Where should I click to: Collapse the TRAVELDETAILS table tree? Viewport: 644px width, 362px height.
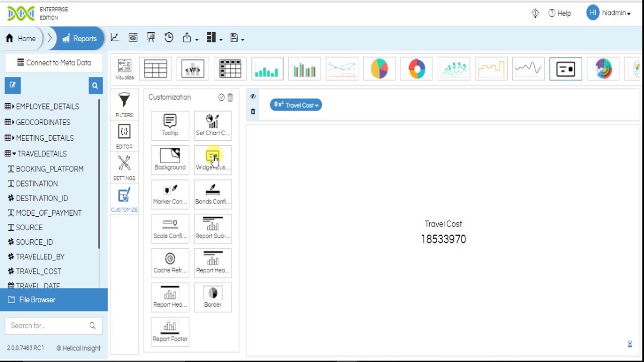pyautogui.click(x=14, y=154)
